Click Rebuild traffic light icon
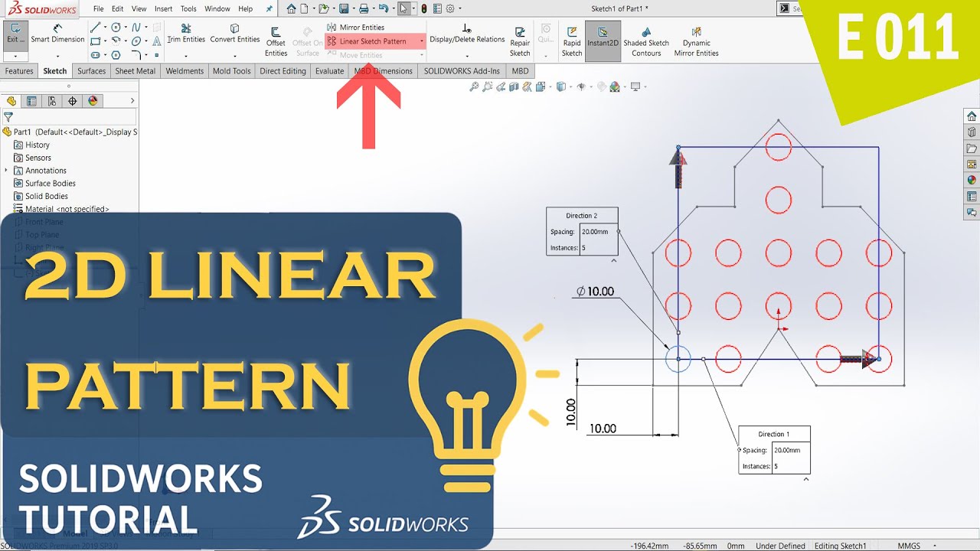This screenshot has width=980, height=551. (423, 8)
